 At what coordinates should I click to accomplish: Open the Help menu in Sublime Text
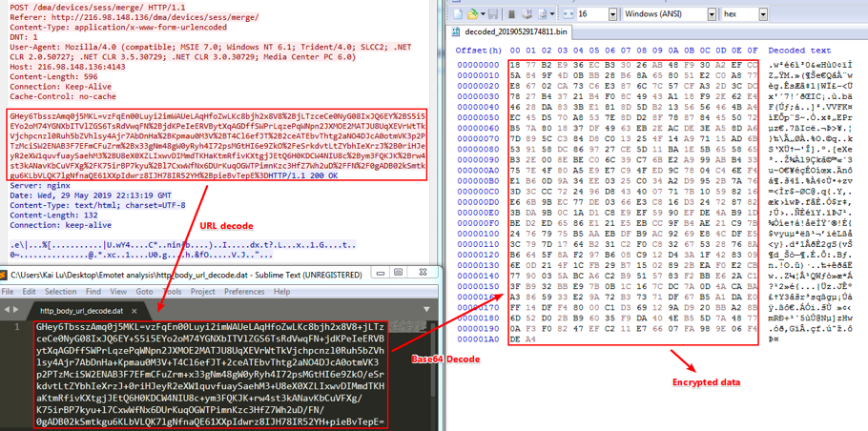[x=281, y=292]
